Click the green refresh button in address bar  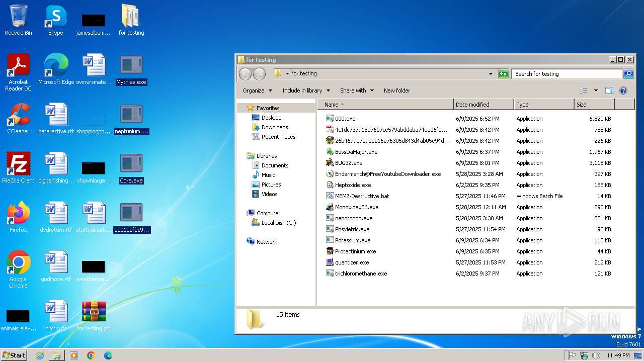tap(503, 74)
